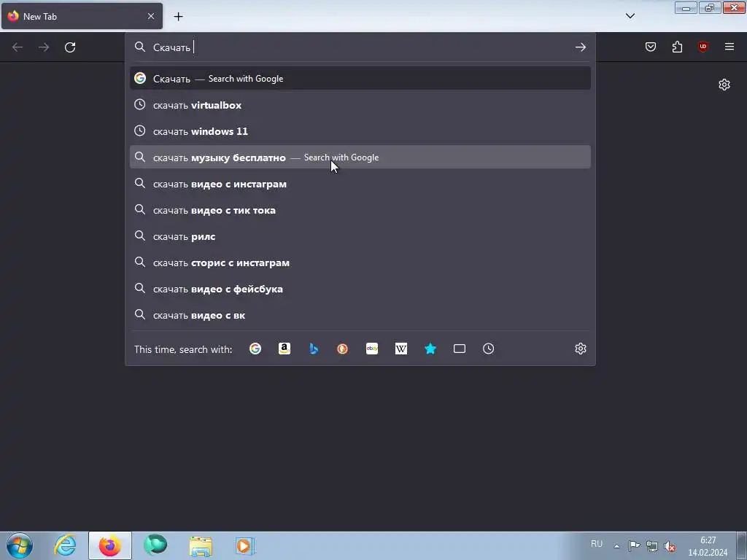Image resolution: width=747 pixels, height=560 pixels.
Task: Open Action Center flag icon
Action: point(634,546)
